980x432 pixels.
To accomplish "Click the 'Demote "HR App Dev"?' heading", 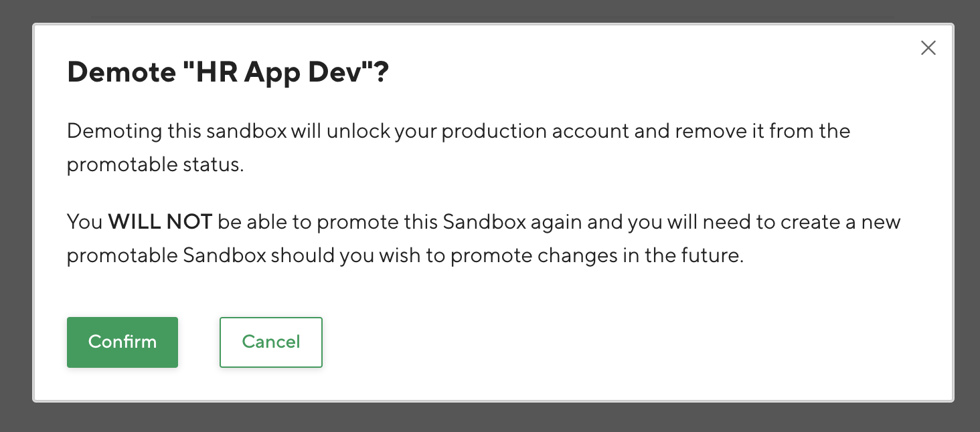I will 228,73.
